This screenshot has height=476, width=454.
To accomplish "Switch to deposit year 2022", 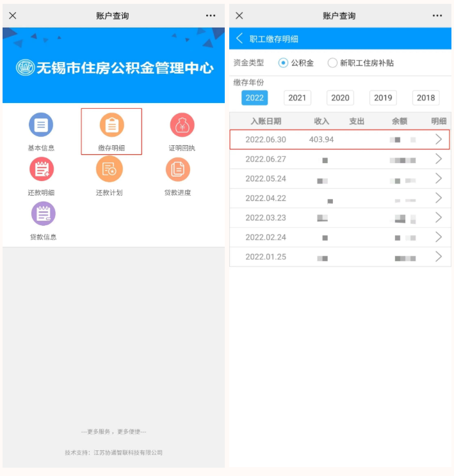I will [x=255, y=98].
